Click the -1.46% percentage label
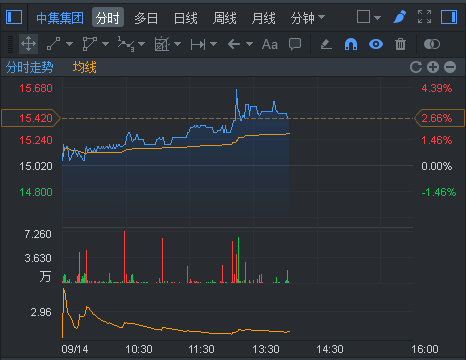466x360 pixels. (x=438, y=192)
